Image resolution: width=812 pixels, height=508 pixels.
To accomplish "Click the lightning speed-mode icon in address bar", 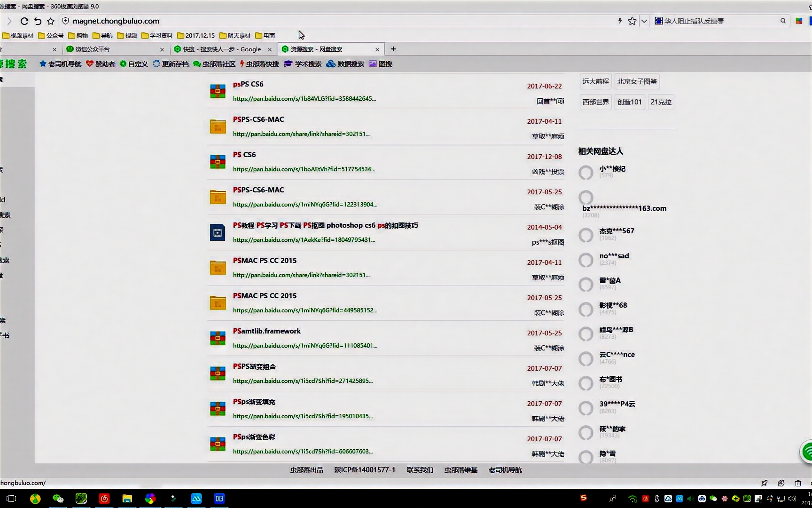I will pos(620,21).
